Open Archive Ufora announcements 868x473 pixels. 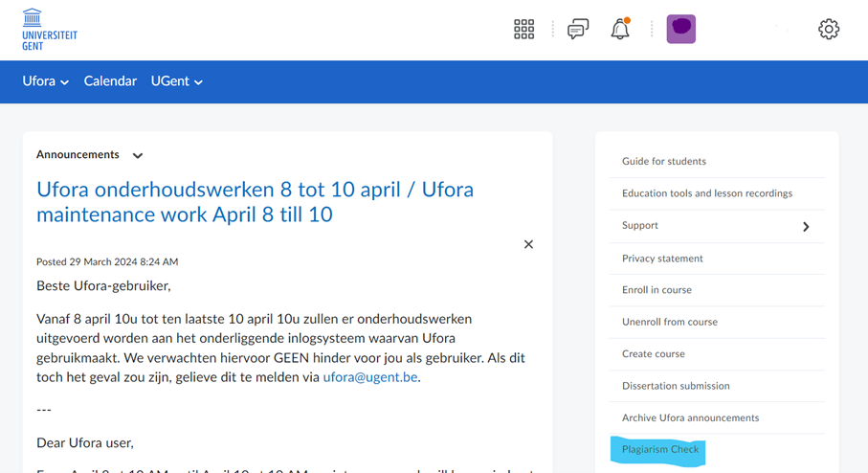pos(690,417)
